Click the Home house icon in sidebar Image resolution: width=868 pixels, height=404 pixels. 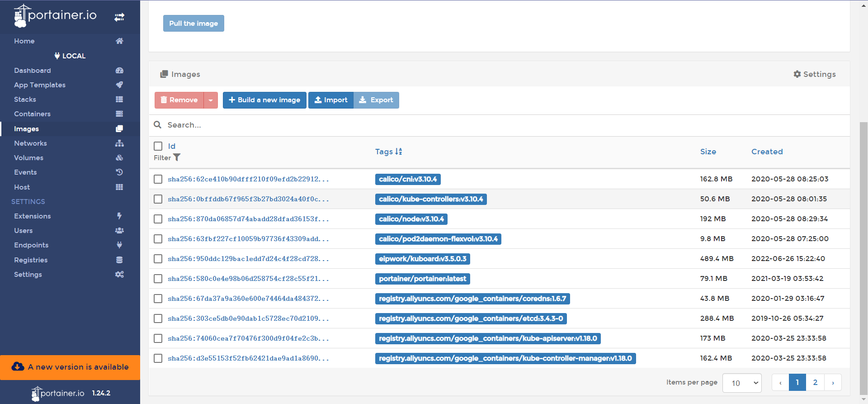coord(119,41)
